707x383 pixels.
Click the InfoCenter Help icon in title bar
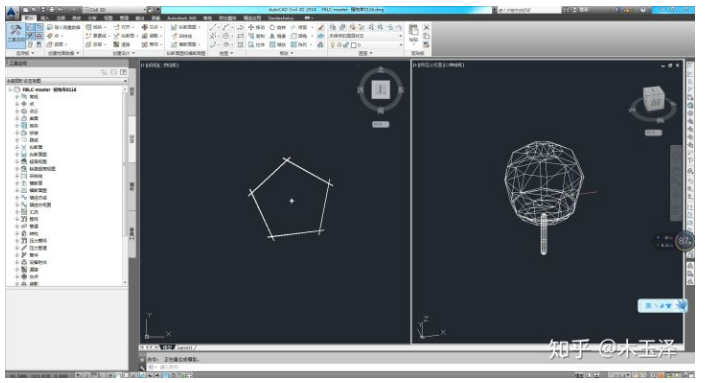coord(643,9)
